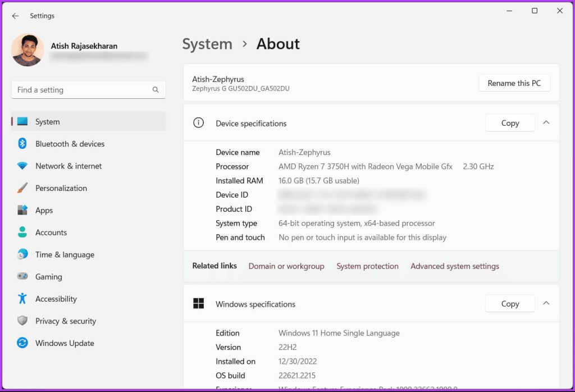This screenshot has width=575, height=392.
Task: Click the Privacy & security shield icon
Action: [22, 321]
